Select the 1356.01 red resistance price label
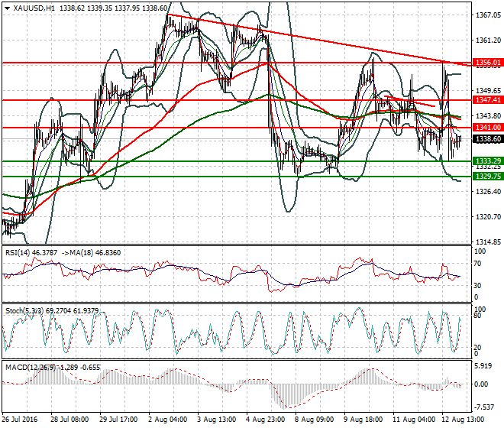The image size is (504, 428). tap(488, 63)
